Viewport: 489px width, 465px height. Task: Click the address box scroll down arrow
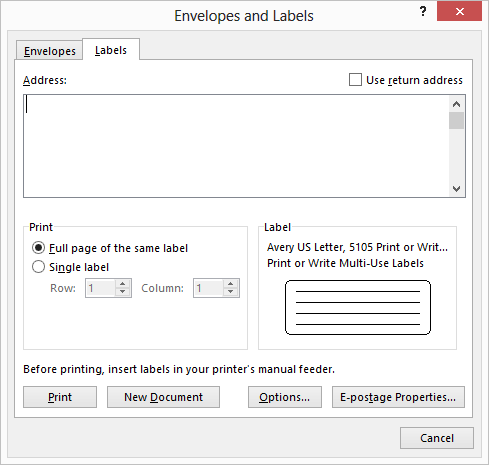pos(456,189)
